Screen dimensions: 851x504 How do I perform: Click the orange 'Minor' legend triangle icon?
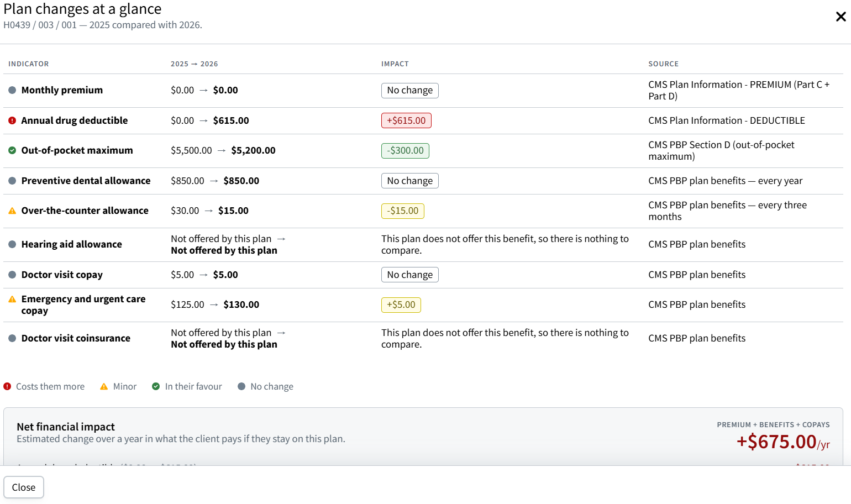click(x=104, y=386)
